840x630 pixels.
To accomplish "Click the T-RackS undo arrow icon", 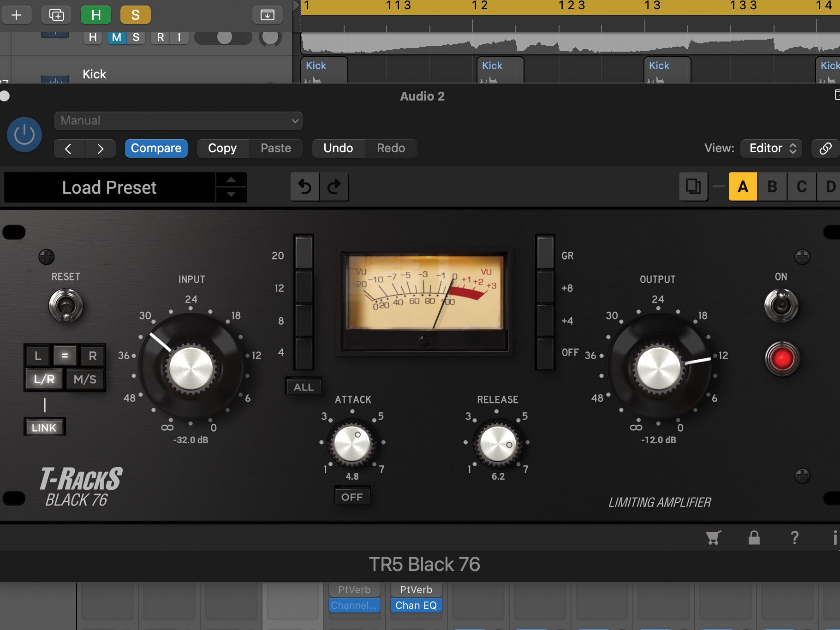I will [x=305, y=187].
